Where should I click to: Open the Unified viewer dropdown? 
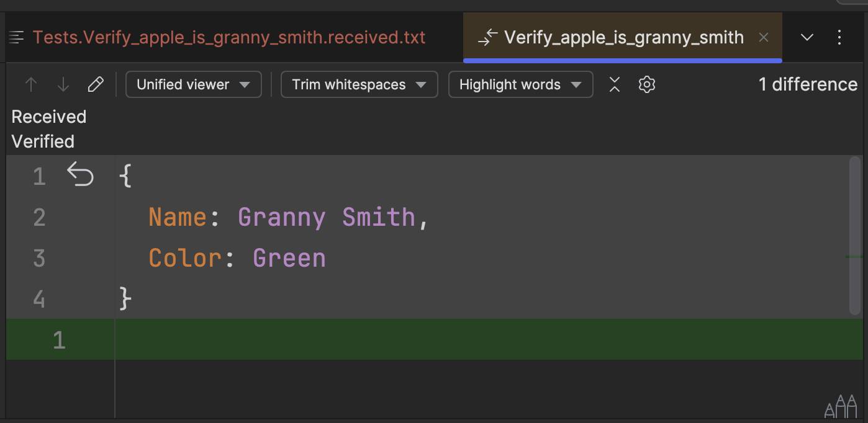click(x=194, y=84)
